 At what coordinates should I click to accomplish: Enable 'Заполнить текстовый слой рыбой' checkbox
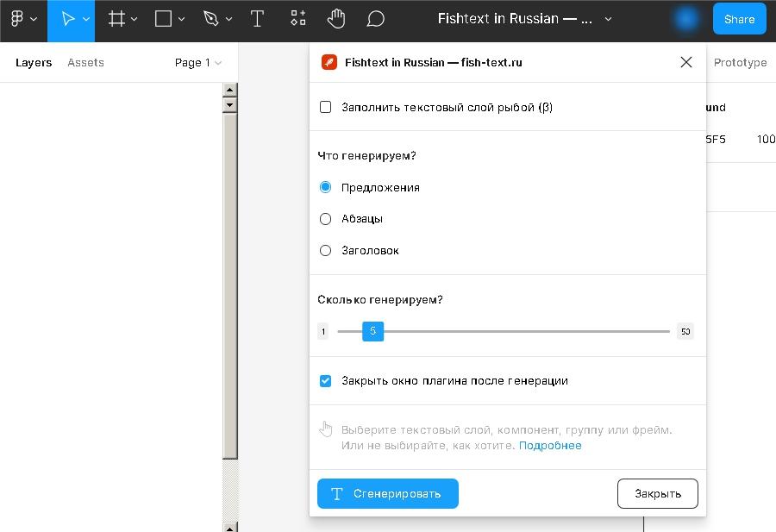(x=326, y=108)
